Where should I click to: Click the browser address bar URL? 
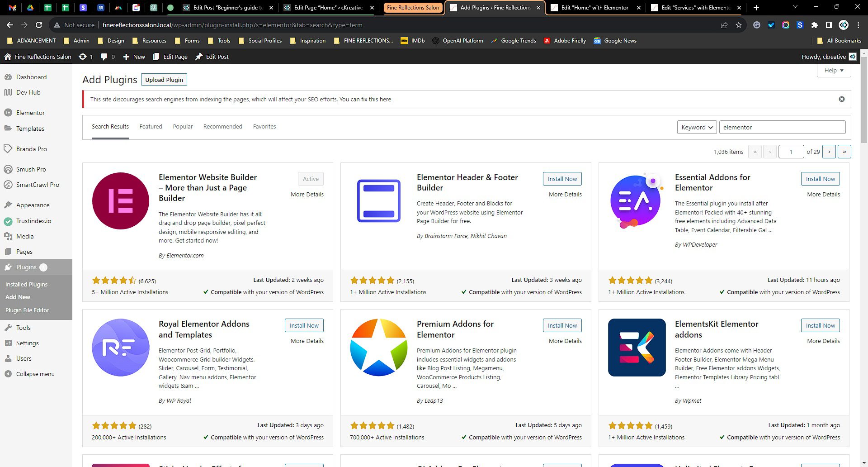coord(232,25)
